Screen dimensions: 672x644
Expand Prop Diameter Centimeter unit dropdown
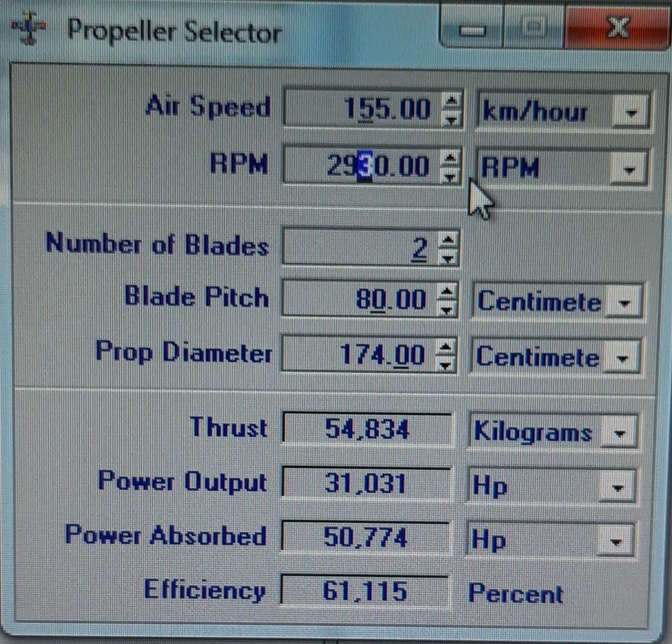pyautogui.click(x=622, y=358)
